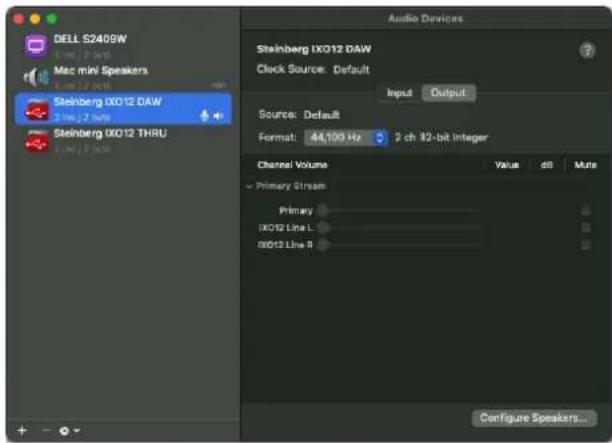Switch to the Input tab
Screen dimensions: 612x443
coord(399,93)
